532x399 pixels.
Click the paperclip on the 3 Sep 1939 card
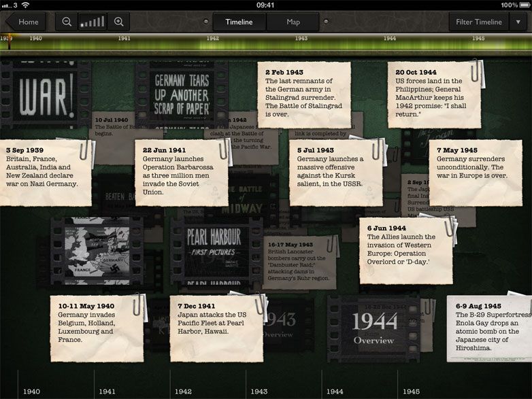click(x=84, y=148)
